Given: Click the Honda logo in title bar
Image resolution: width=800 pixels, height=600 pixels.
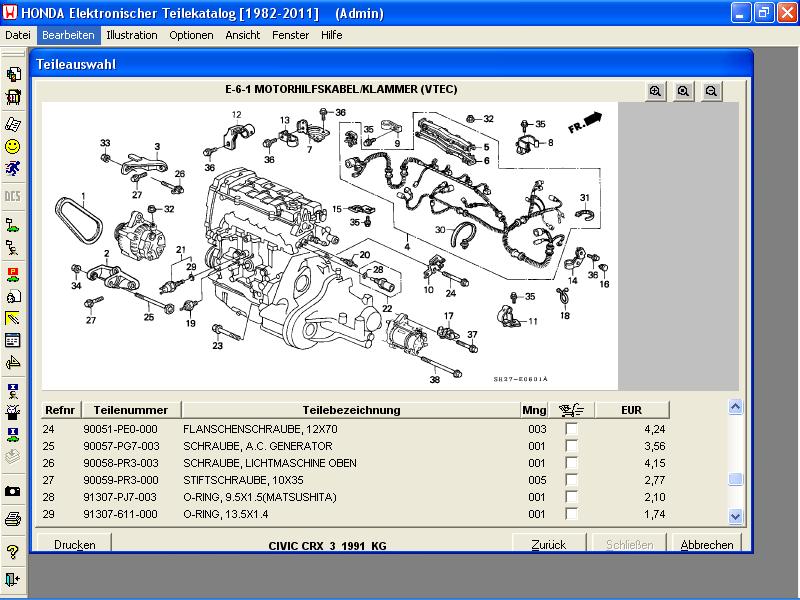Looking at the screenshot, I should coord(10,12).
